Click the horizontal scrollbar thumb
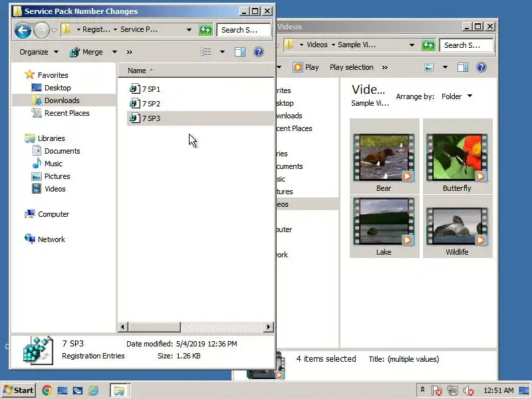 [x=154, y=327]
